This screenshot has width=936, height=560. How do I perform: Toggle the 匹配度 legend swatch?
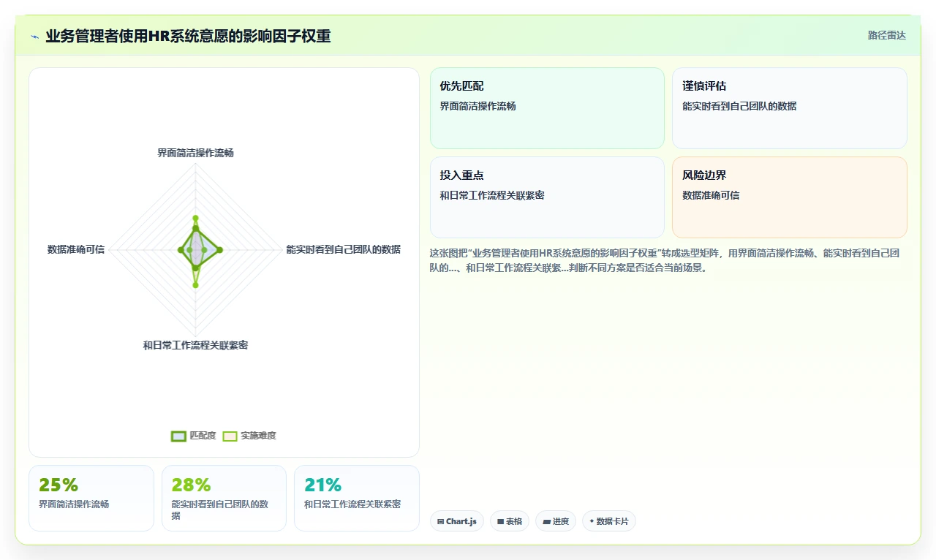(178, 436)
